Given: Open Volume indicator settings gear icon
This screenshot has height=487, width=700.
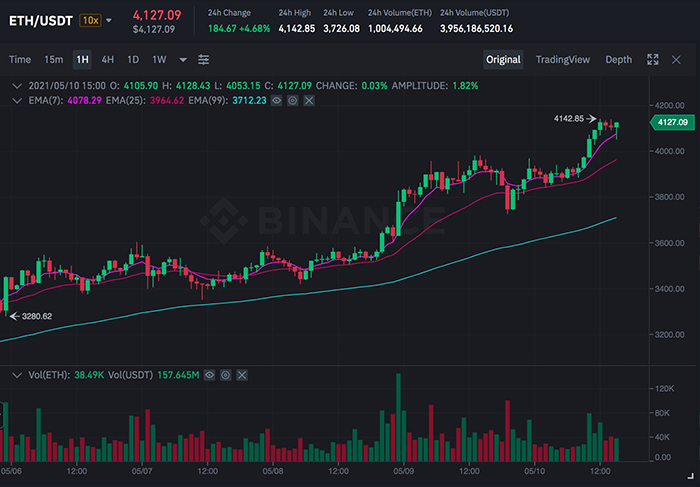Looking at the screenshot, I should 225,375.
